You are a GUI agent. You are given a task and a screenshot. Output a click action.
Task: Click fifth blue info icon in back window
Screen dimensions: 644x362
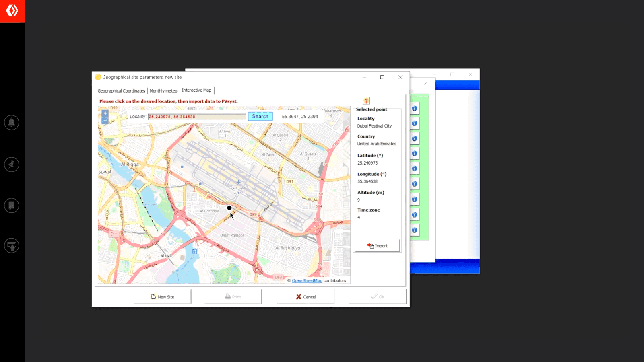point(414,169)
